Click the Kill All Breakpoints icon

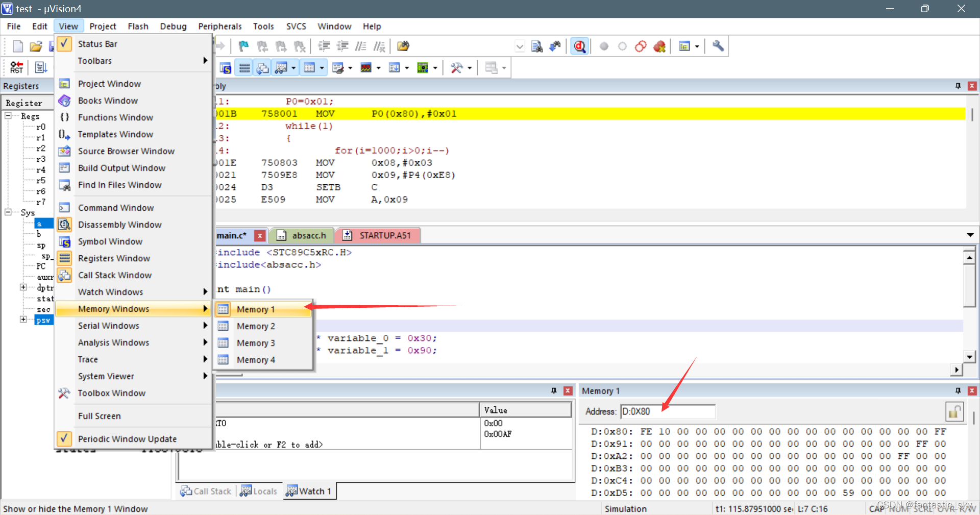click(x=659, y=46)
